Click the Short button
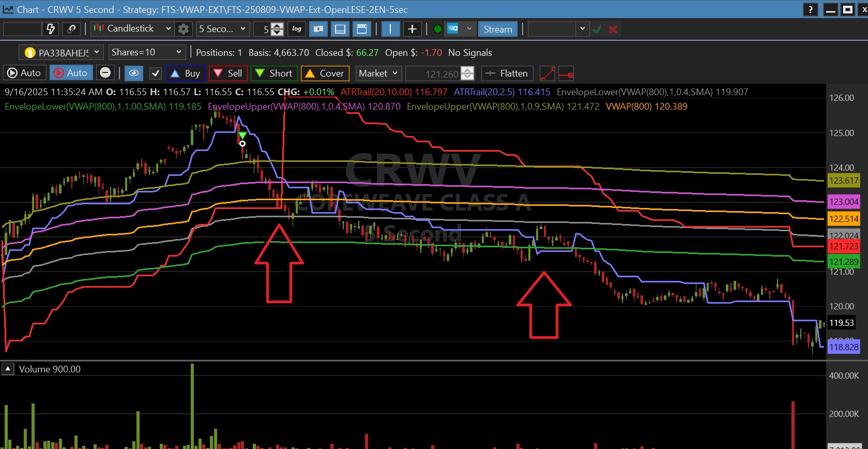This screenshot has width=868, height=449. tap(274, 73)
